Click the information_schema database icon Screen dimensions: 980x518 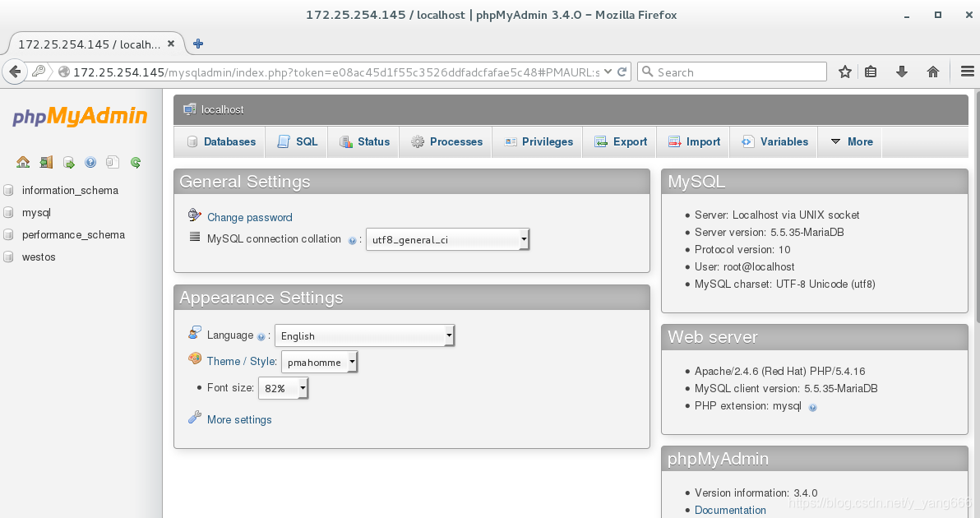coord(9,190)
